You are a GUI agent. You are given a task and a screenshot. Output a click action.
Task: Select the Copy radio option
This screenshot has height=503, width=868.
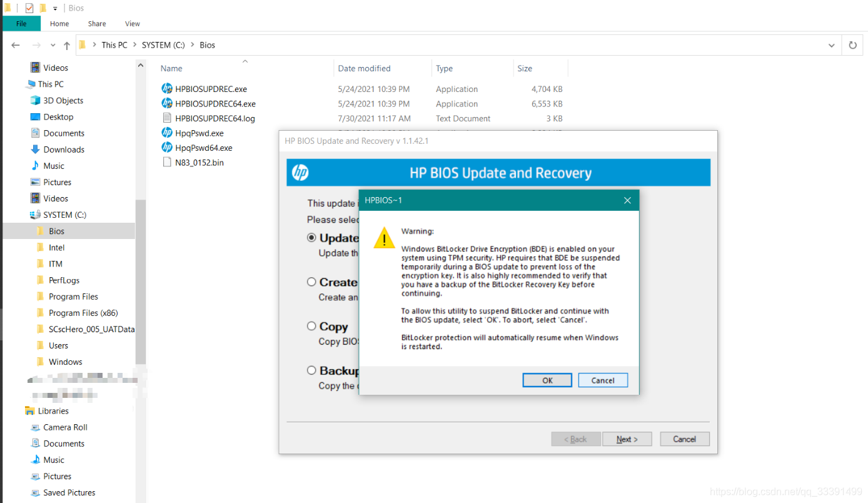(x=311, y=326)
